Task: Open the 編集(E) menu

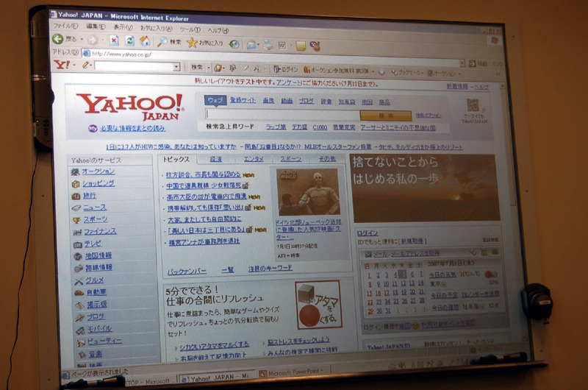Action: tap(96, 26)
